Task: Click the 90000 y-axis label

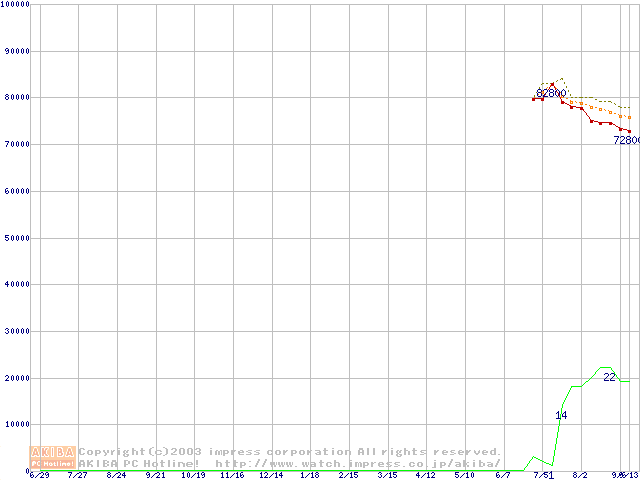Action: [x=17, y=51]
